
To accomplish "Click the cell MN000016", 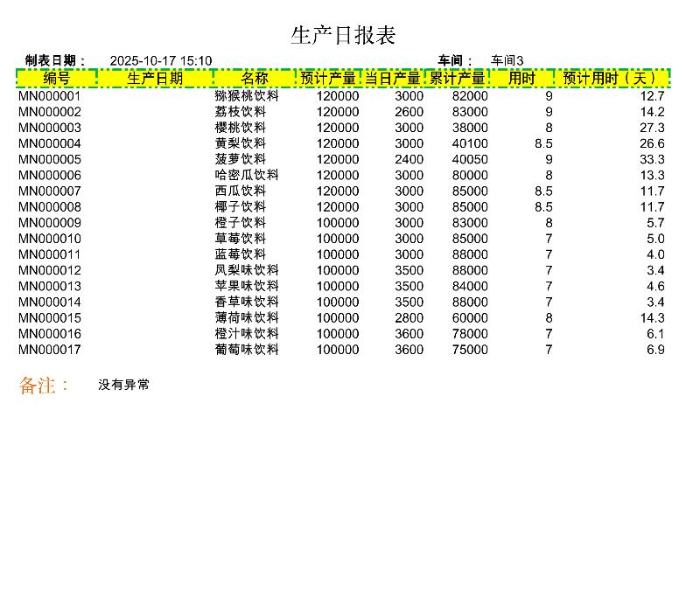I will coord(50,334).
